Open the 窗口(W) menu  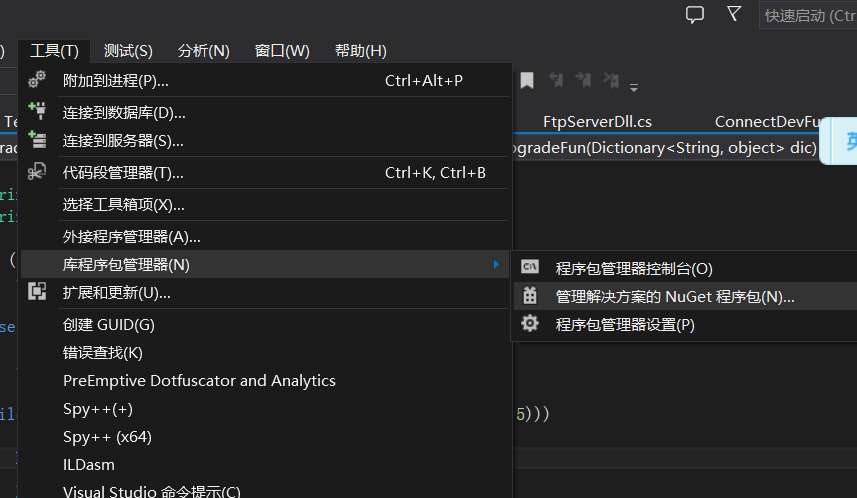(x=282, y=51)
